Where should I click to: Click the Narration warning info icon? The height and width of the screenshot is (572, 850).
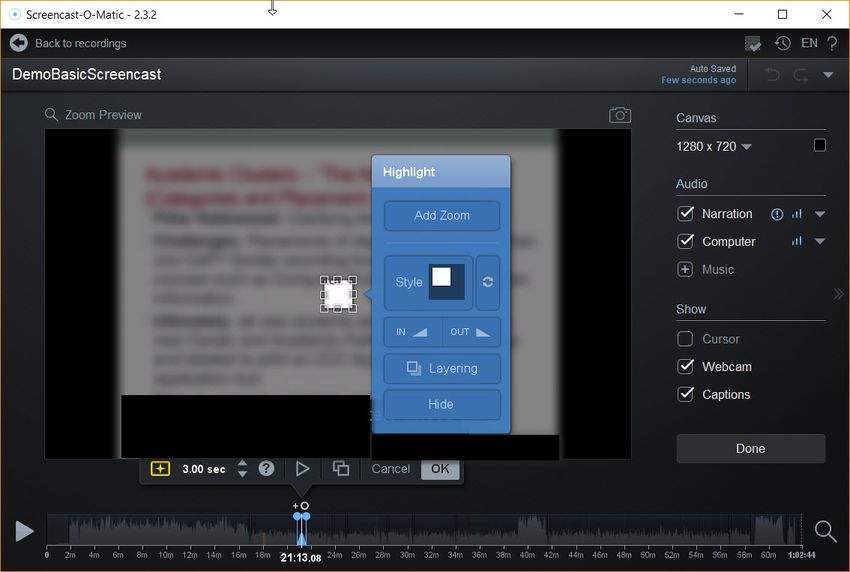(777, 214)
